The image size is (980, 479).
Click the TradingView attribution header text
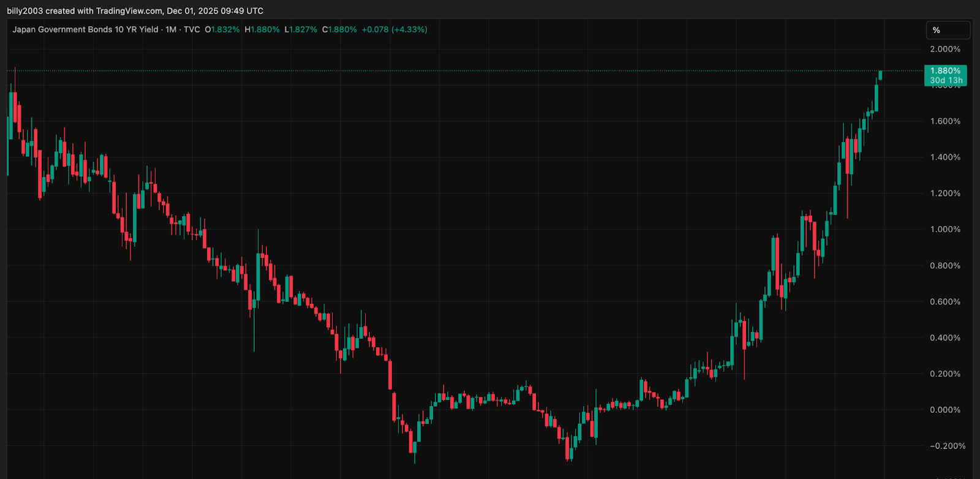pyautogui.click(x=135, y=11)
